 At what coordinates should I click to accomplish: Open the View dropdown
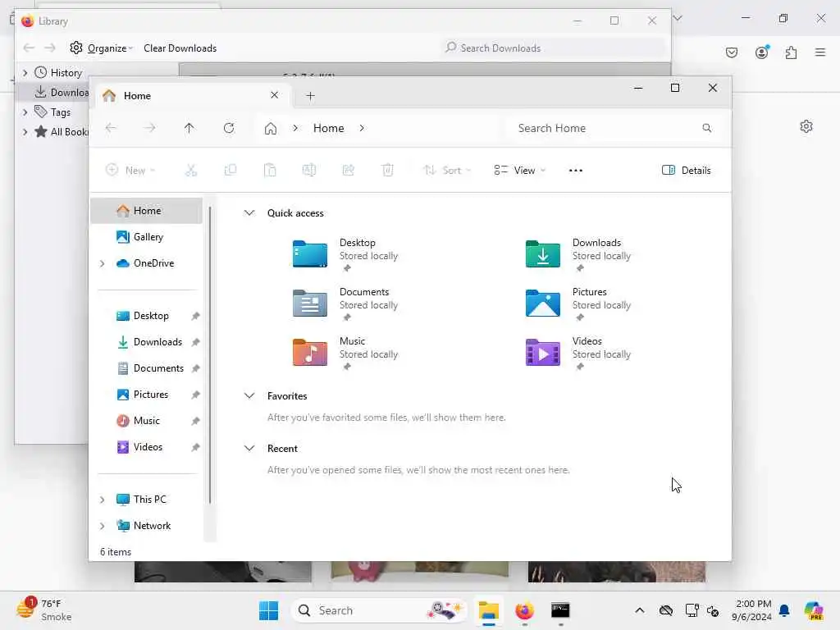519,171
